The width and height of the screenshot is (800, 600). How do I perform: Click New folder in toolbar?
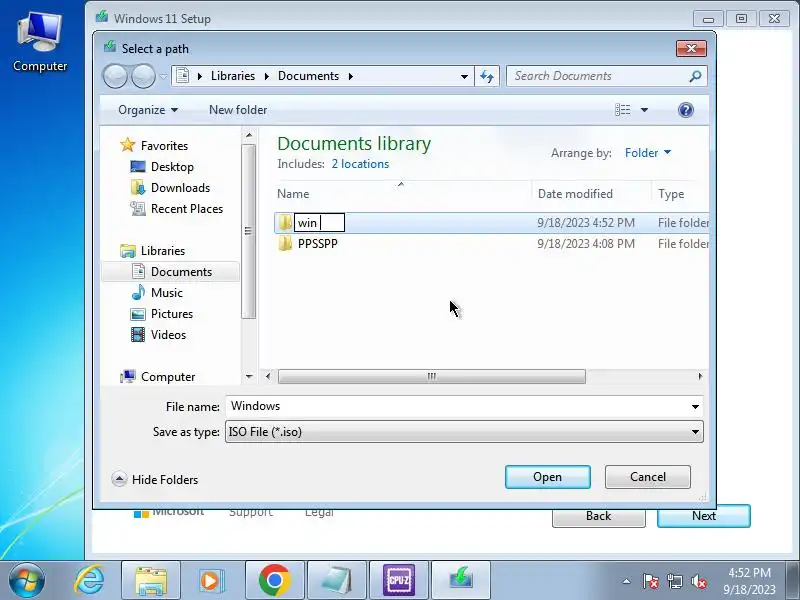(238, 110)
